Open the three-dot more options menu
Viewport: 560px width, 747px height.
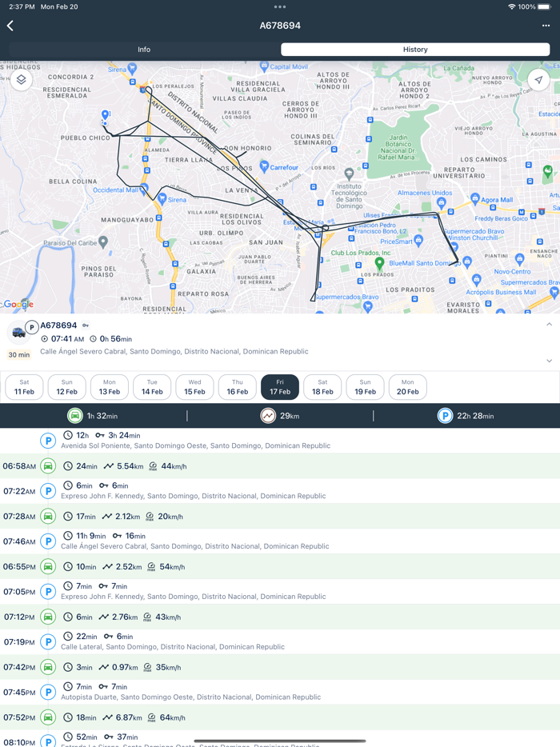[546, 26]
